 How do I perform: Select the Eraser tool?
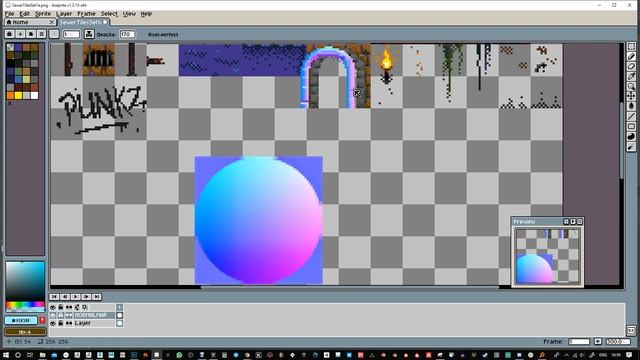[631, 67]
